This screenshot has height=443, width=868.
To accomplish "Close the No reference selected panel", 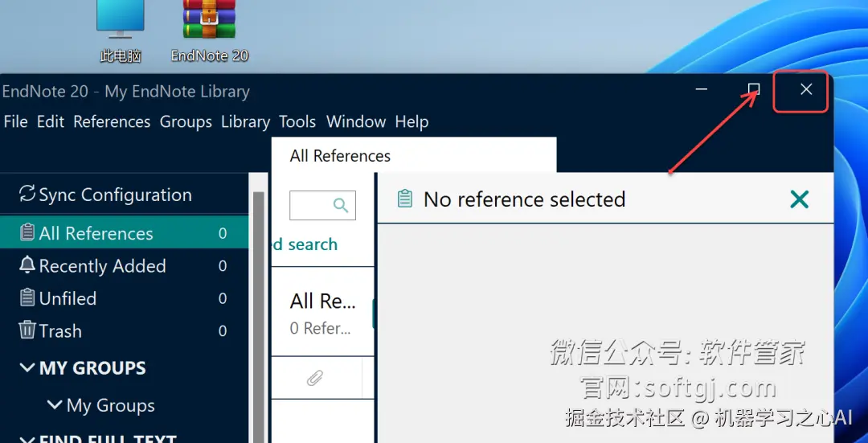I will (800, 199).
